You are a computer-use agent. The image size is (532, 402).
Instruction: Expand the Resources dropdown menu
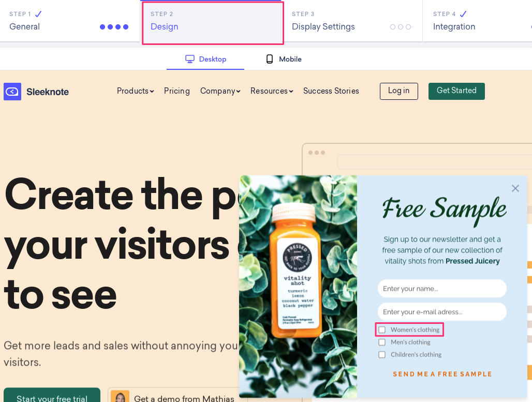point(272,91)
